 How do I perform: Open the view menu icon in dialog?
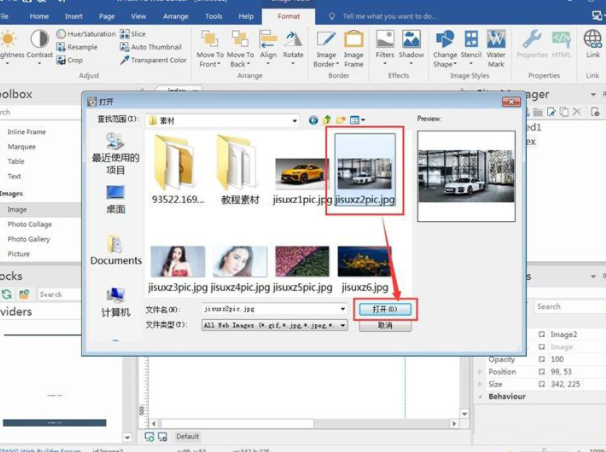357,120
